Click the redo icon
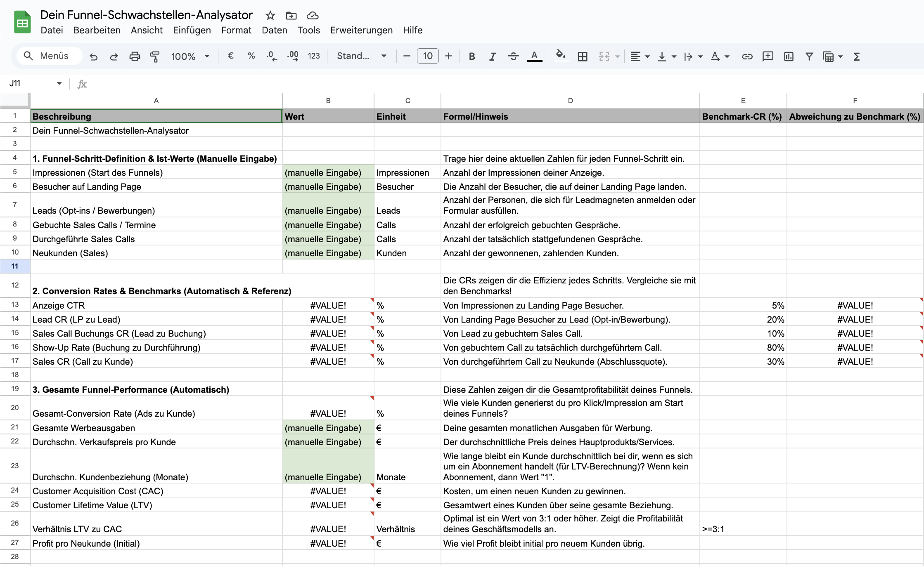This screenshot has height=566, width=924. tap(114, 57)
